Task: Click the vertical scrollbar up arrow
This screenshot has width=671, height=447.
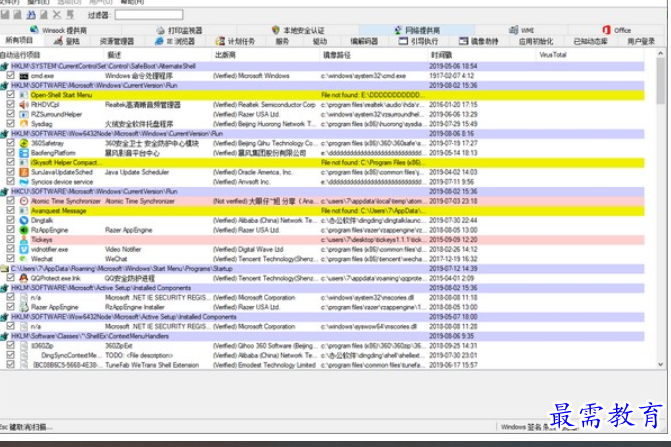Action: [660, 53]
